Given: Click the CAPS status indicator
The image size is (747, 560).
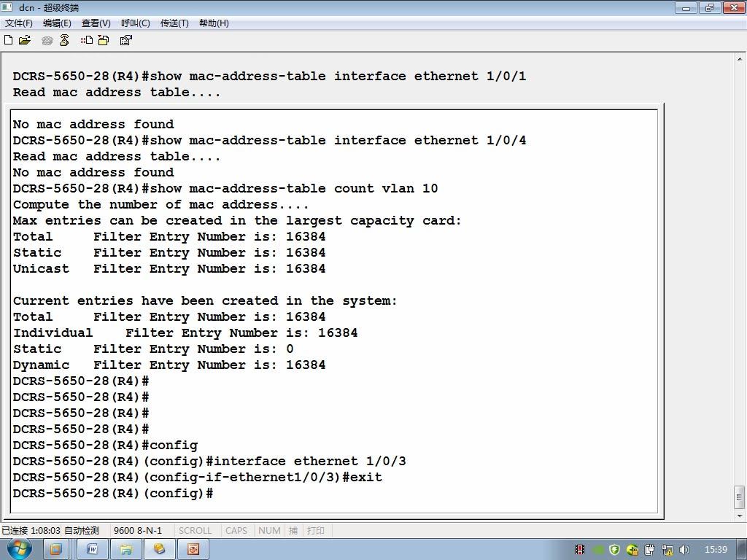Looking at the screenshot, I should click(x=236, y=531).
